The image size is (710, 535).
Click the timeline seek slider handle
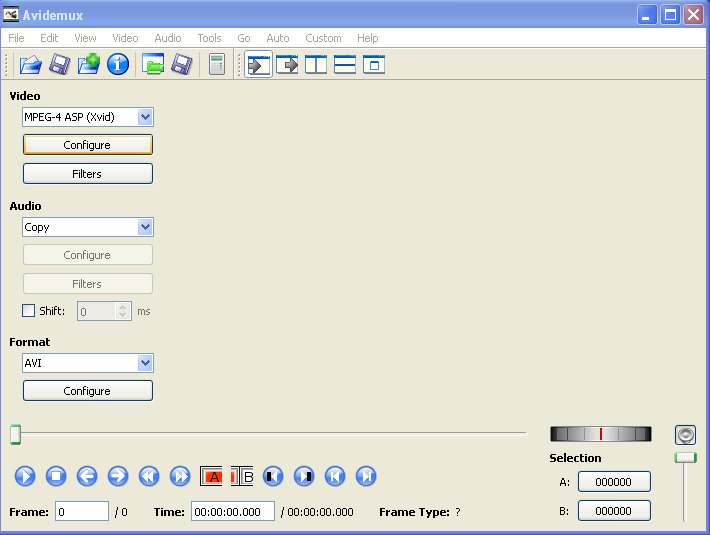click(x=15, y=435)
